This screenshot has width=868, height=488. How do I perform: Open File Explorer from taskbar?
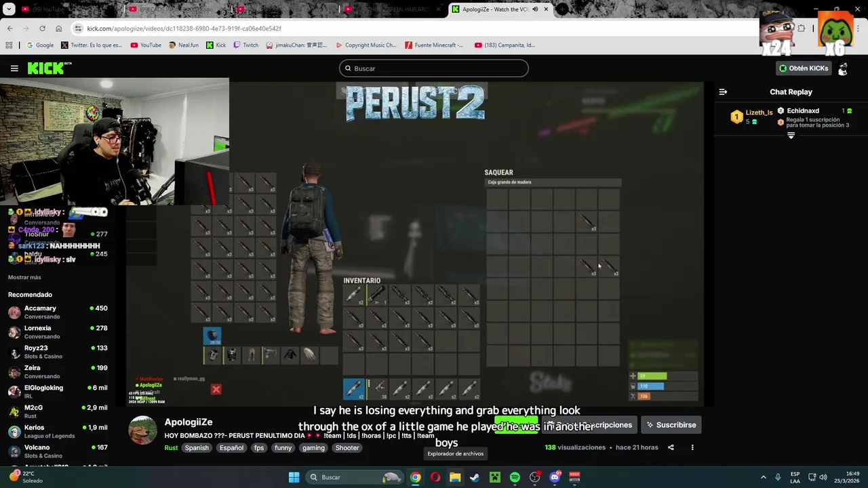pos(455,477)
